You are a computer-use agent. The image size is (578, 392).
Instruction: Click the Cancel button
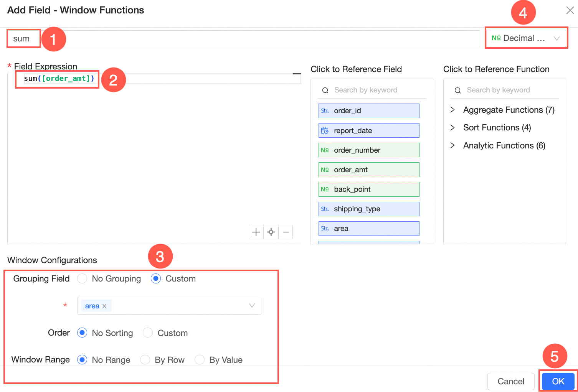(x=510, y=381)
